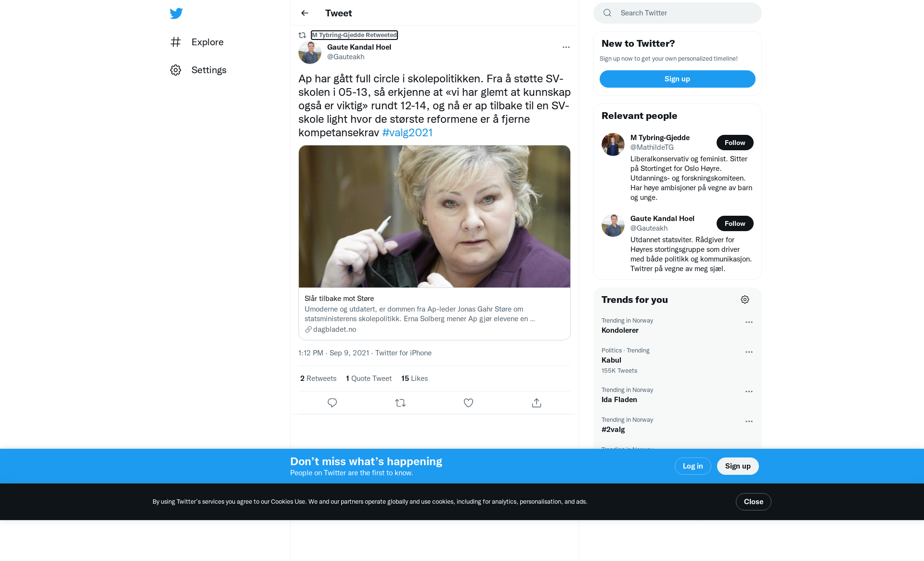Follow M Tybring-Gjedde
Screen dimensions: 924x561
[735, 143]
